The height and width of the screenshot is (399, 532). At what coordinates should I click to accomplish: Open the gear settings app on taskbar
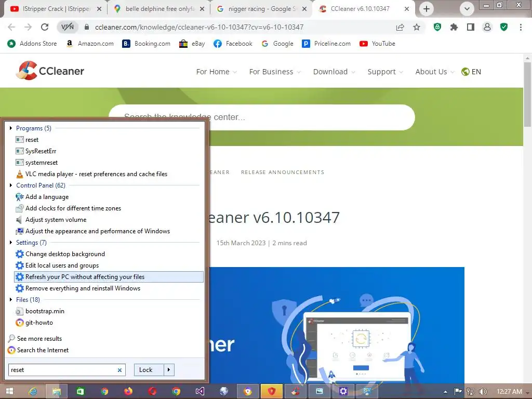pyautogui.click(x=343, y=391)
